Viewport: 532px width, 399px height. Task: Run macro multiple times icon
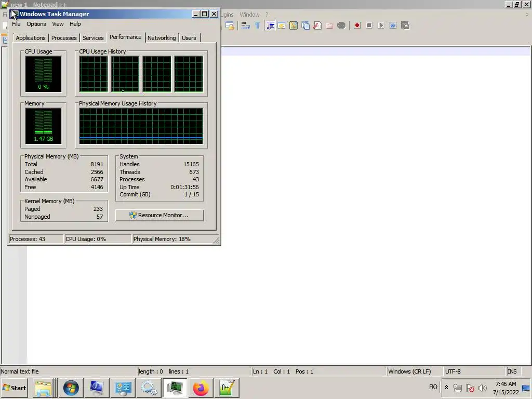coord(393,25)
